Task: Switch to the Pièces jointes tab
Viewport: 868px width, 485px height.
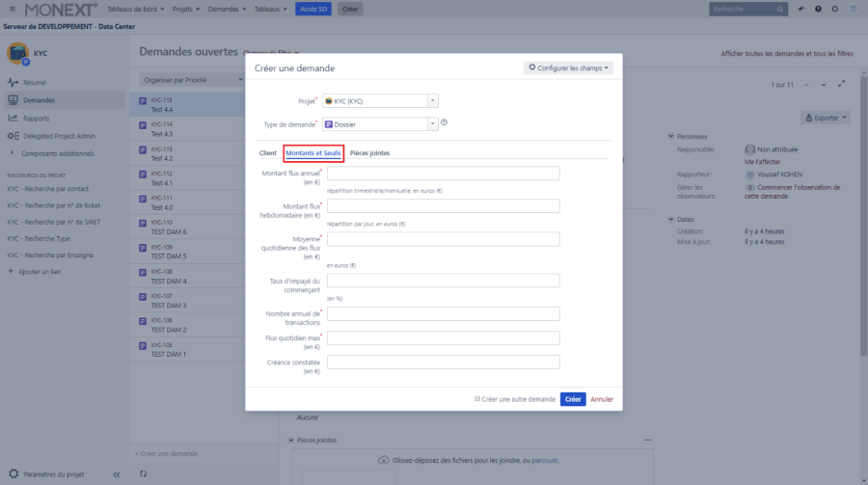Action: coord(369,152)
